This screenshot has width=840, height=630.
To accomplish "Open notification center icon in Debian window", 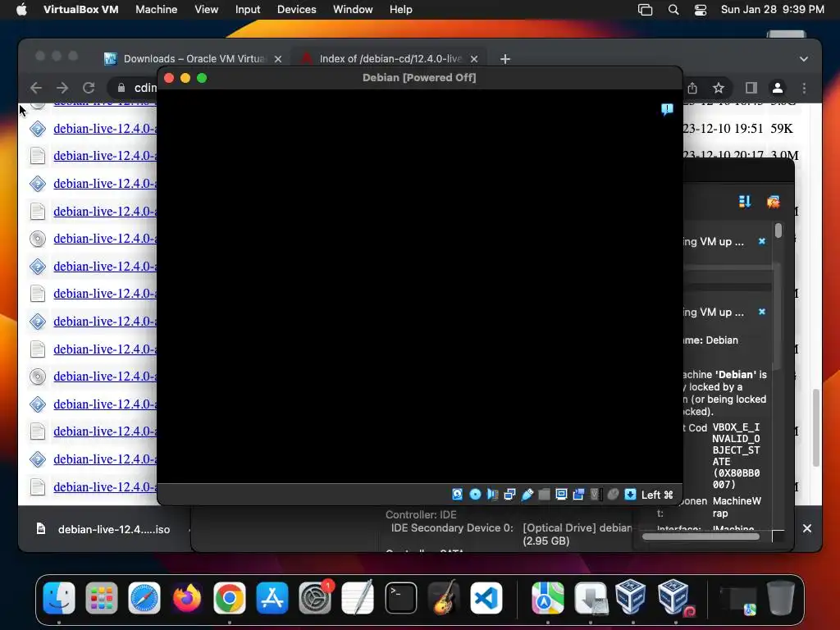I will click(x=667, y=109).
